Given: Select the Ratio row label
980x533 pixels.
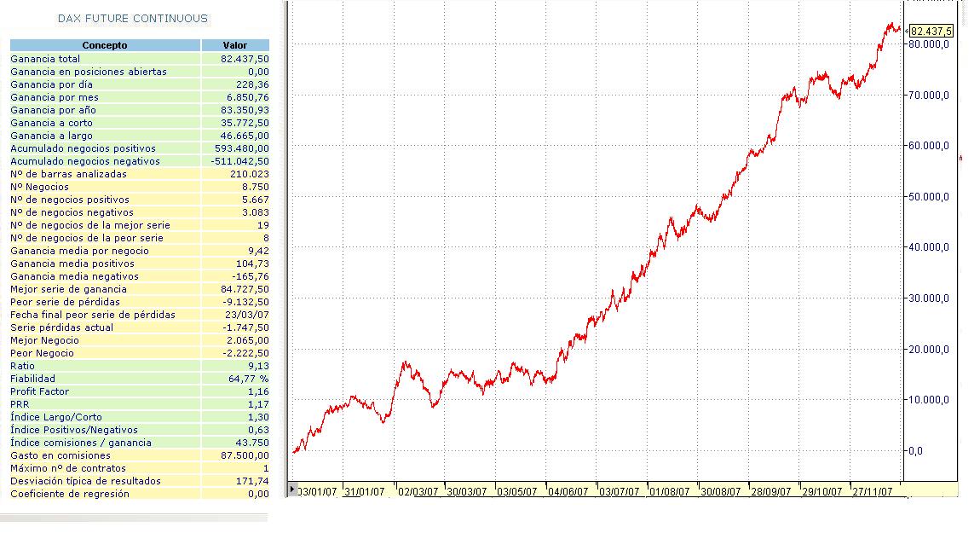Looking at the screenshot, I should coord(22,366).
